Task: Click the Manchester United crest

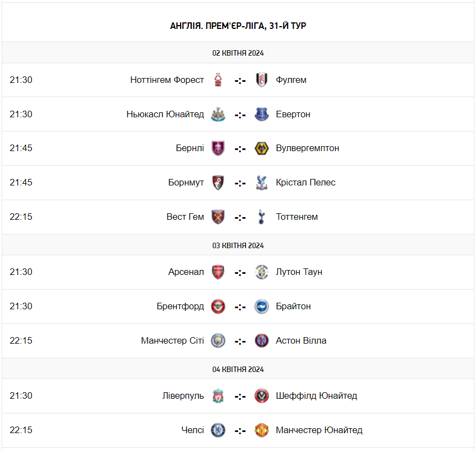Action: (262, 430)
